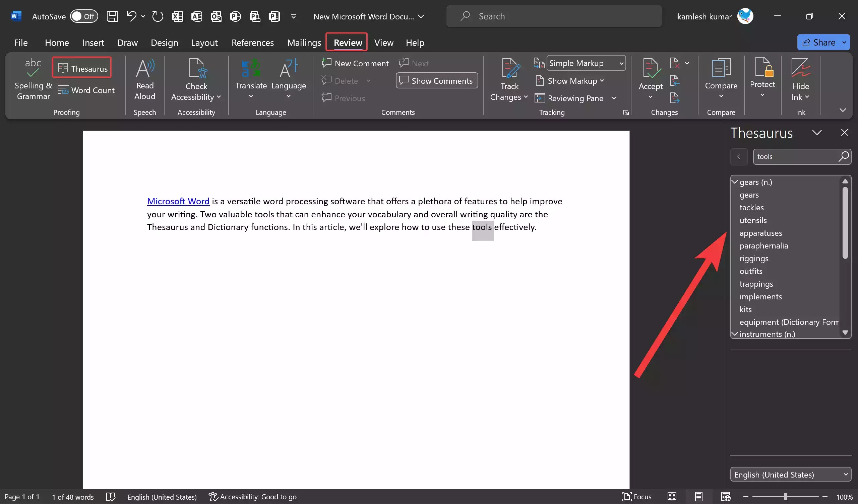The height and width of the screenshot is (504, 858).
Task: Switch to the References ribbon tab
Action: click(x=253, y=43)
